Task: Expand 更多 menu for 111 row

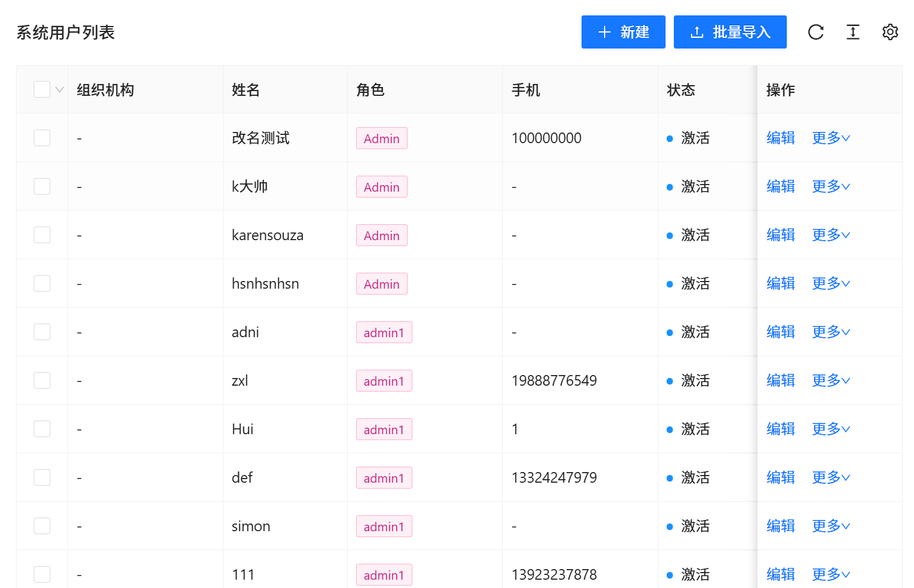Action: click(x=831, y=574)
